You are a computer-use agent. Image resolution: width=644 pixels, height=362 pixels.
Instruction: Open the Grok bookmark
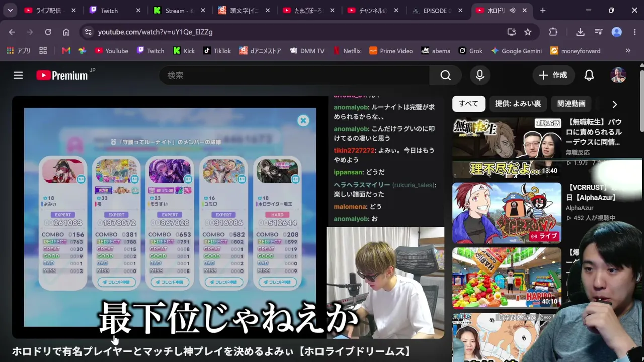pos(470,51)
